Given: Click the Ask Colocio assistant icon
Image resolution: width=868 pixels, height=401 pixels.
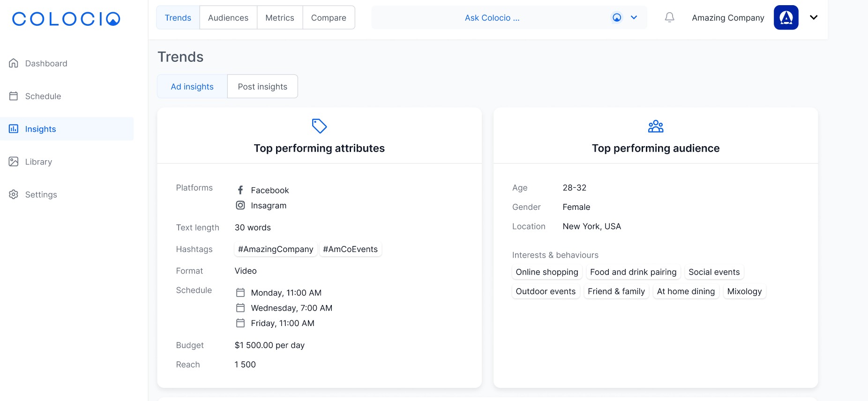Looking at the screenshot, I should (x=617, y=18).
